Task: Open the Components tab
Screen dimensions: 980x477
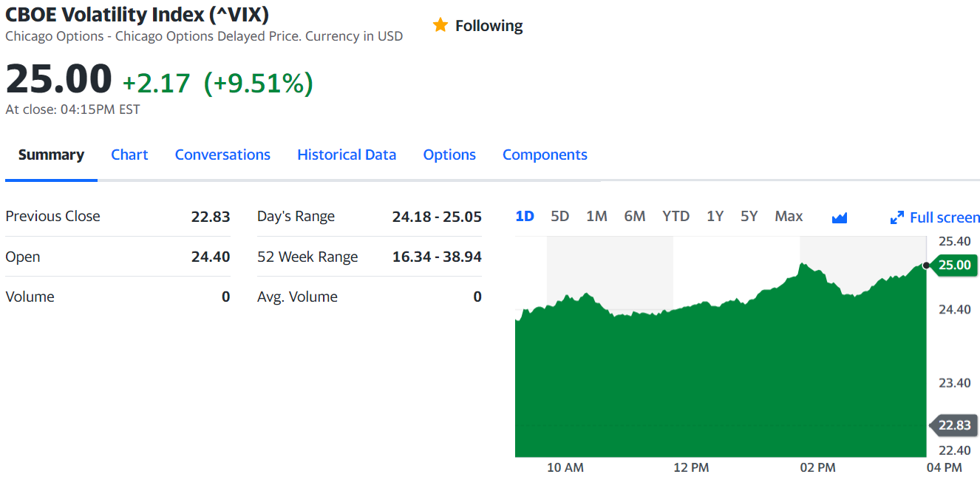Action: (545, 155)
